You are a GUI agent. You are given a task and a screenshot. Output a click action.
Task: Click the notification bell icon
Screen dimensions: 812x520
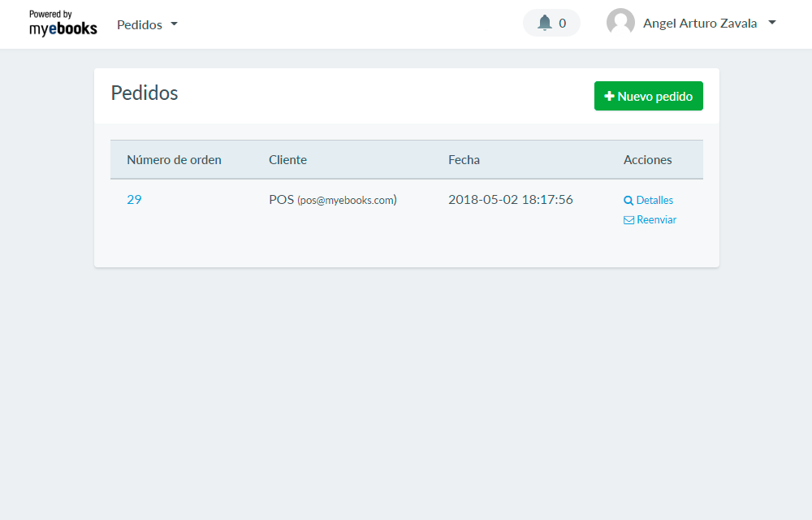pyautogui.click(x=544, y=23)
